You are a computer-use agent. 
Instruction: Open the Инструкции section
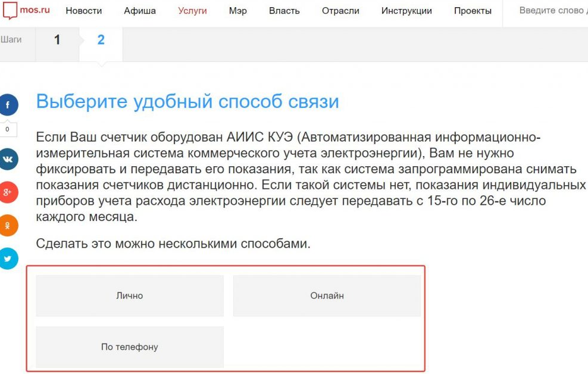pyautogui.click(x=406, y=11)
